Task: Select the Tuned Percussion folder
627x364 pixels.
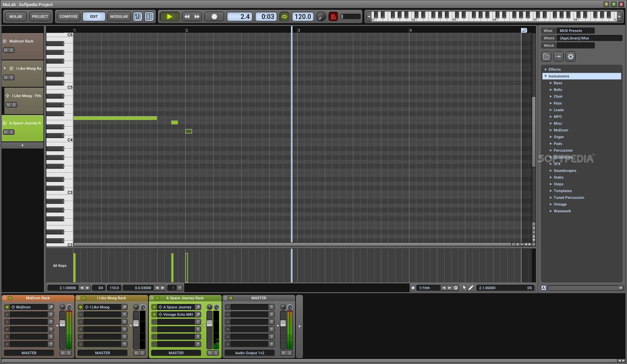Action: point(569,198)
